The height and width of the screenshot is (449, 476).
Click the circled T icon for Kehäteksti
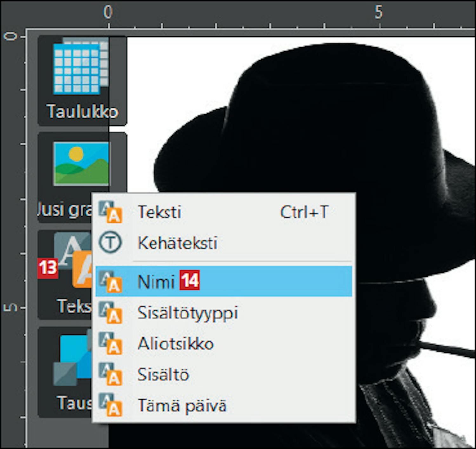pyautogui.click(x=110, y=242)
